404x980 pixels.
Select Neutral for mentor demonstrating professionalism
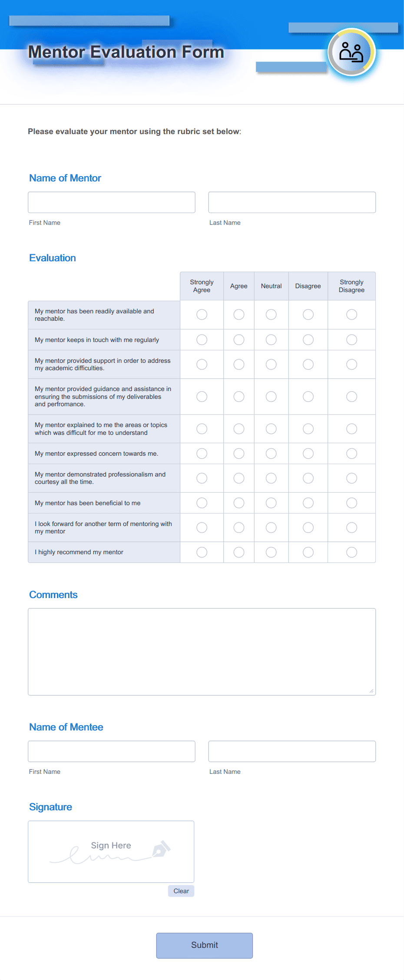click(x=271, y=478)
